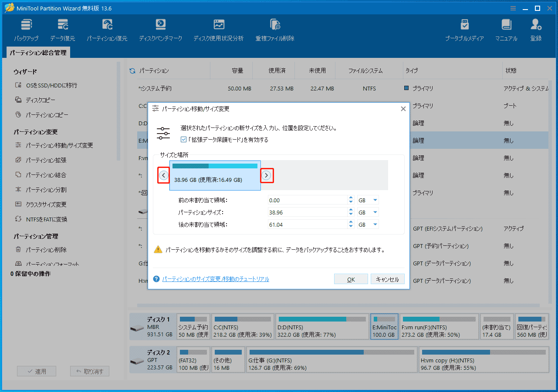Click the right arrow handle of partition bar
Image resolution: width=558 pixels, height=392 pixels.
(267, 175)
